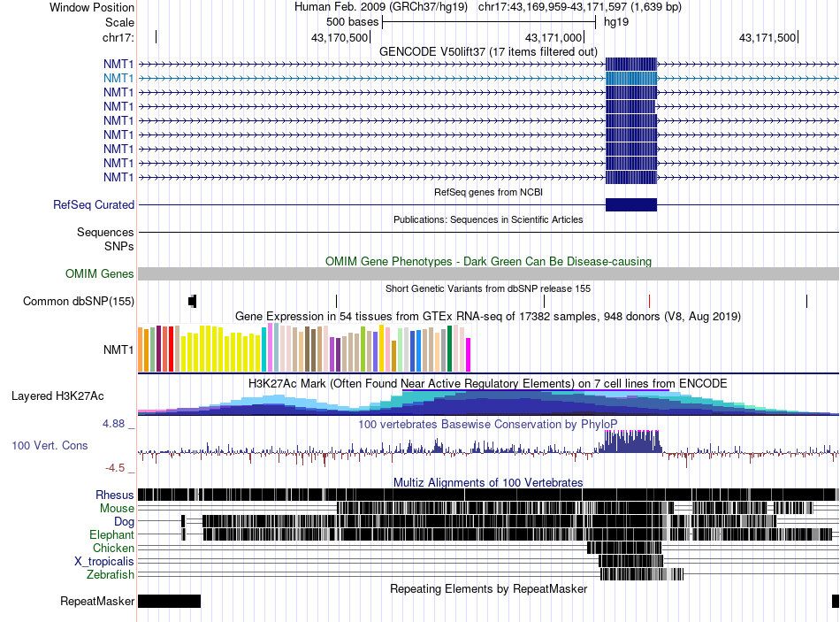This screenshot has height=622, width=840.
Task: Click the Rhesus species label
Action: click(x=115, y=495)
